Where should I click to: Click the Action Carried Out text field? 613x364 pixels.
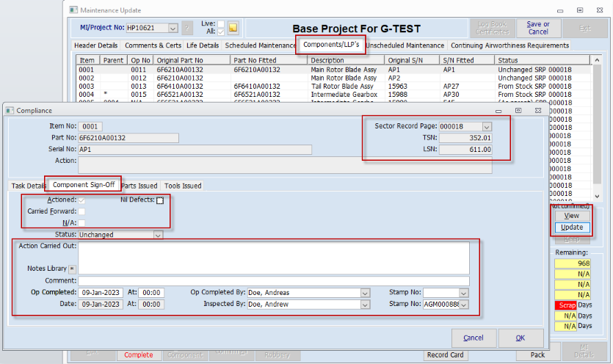(x=274, y=258)
